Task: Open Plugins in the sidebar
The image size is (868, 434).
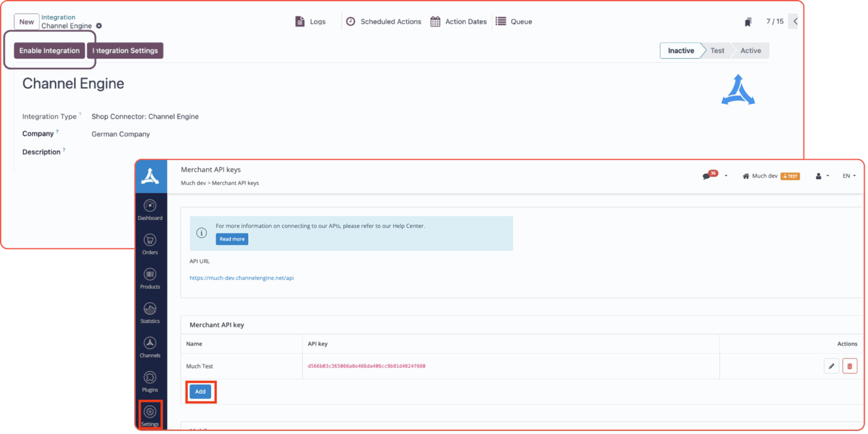Action: (150, 382)
